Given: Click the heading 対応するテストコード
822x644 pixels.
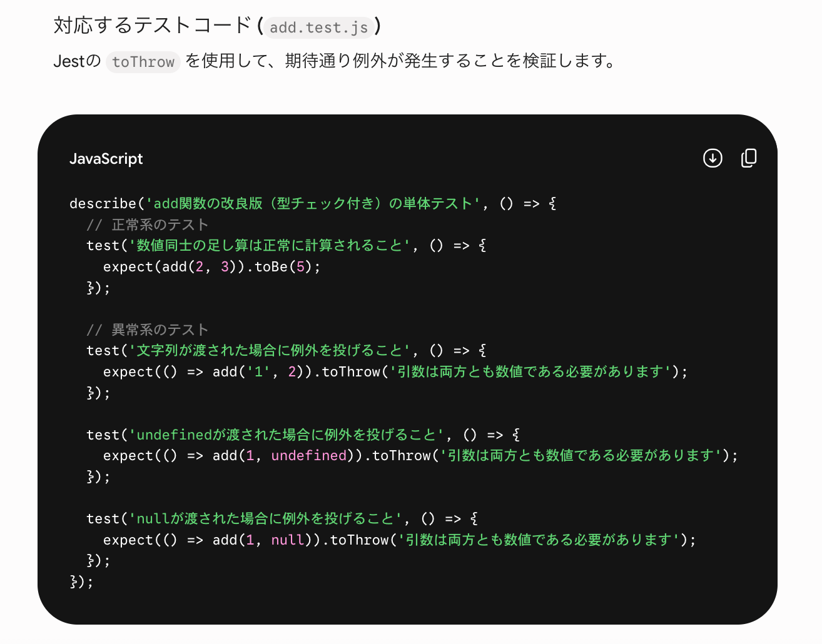Looking at the screenshot, I should (x=153, y=26).
